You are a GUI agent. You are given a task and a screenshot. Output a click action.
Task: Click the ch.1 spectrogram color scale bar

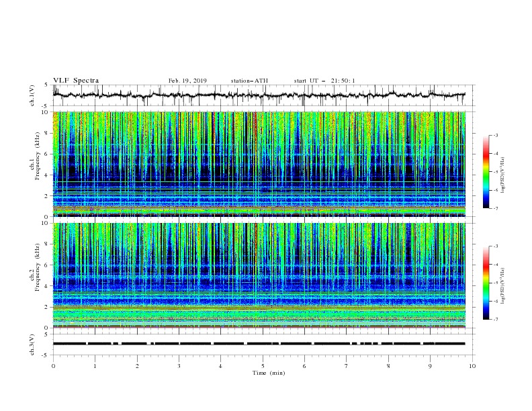[486, 172]
